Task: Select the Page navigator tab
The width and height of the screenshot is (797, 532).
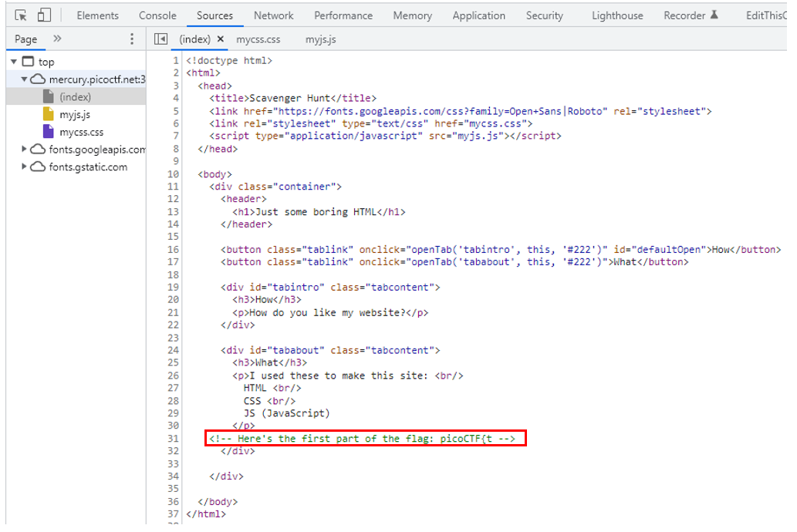Action: click(26, 39)
